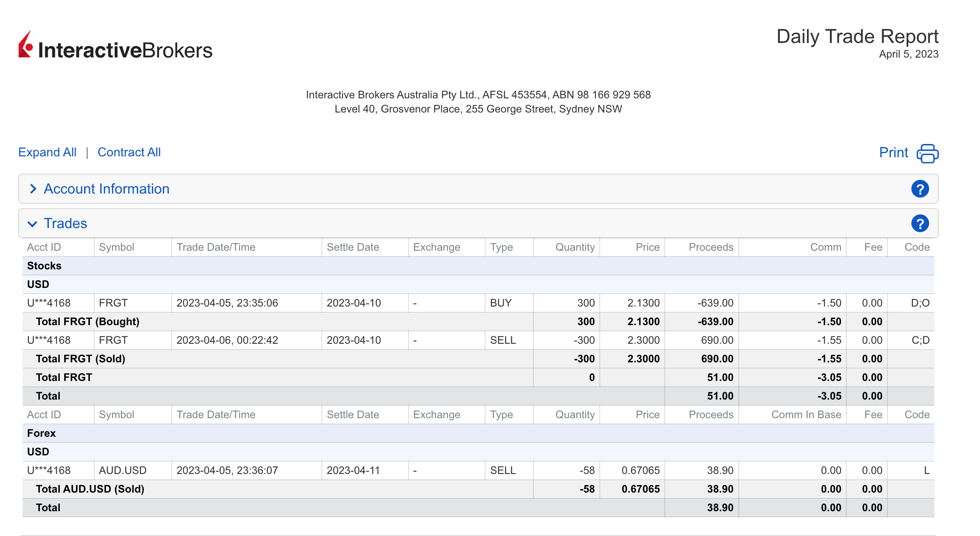Viewport: 980px width, 536px height.
Task: Click the Print link text
Action: [893, 153]
